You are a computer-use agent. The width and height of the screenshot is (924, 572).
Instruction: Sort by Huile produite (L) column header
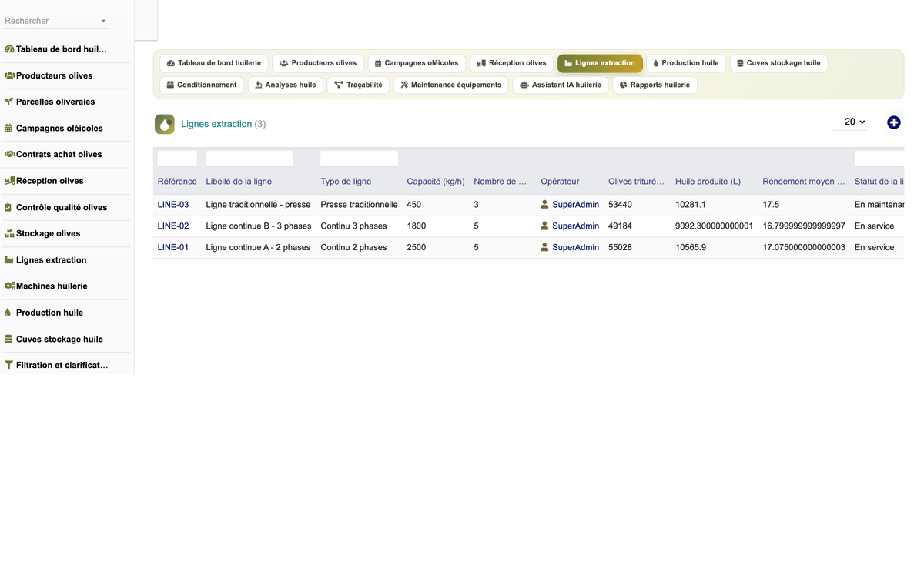click(x=708, y=182)
